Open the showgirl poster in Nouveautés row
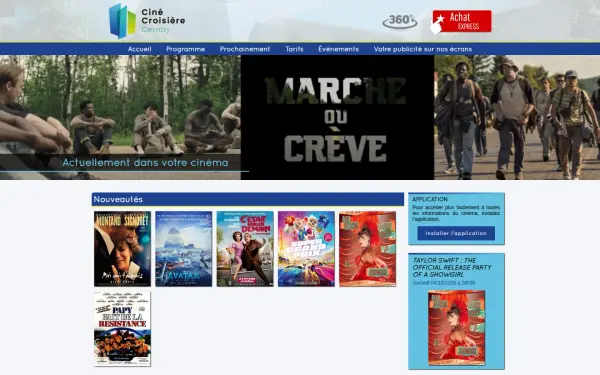The width and height of the screenshot is (600, 375). pyautogui.click(x=367, y=249)
